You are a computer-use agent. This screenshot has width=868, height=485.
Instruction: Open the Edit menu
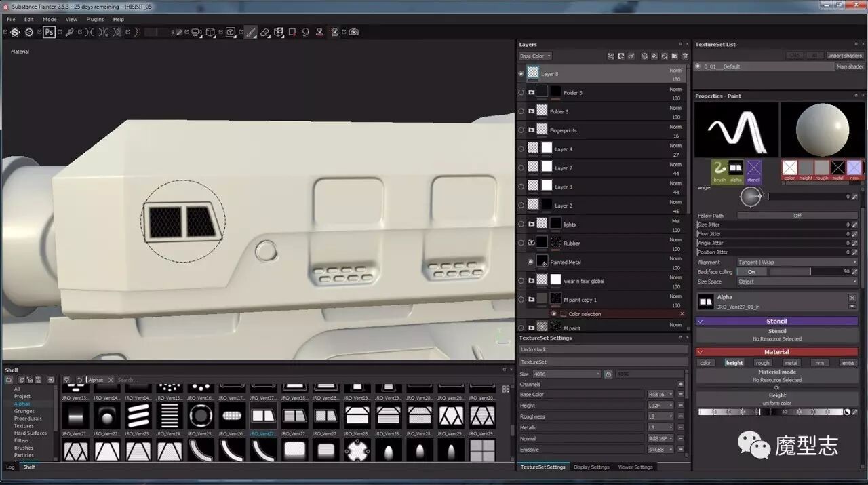pos(28,19)
